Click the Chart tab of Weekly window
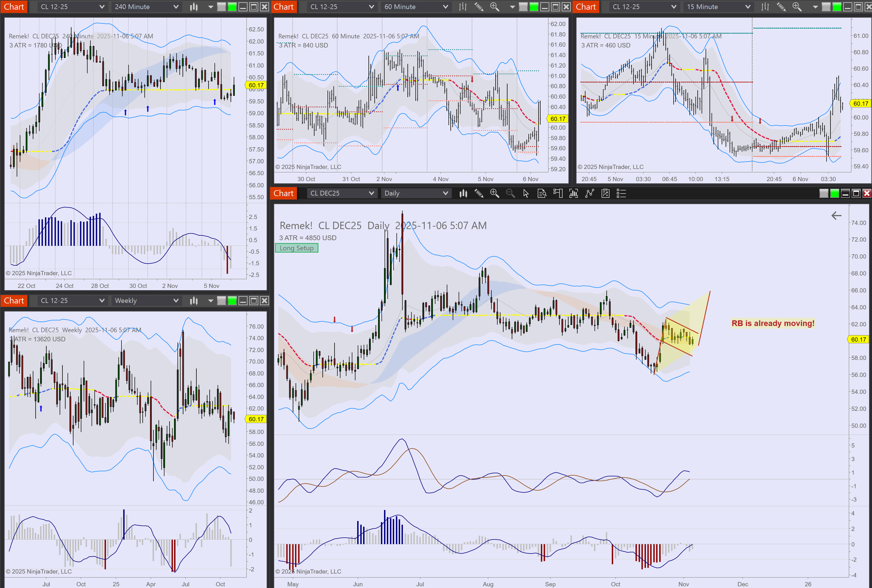This screenshot has height=588, width=872. pyautogui.click(x=14, y=301)
